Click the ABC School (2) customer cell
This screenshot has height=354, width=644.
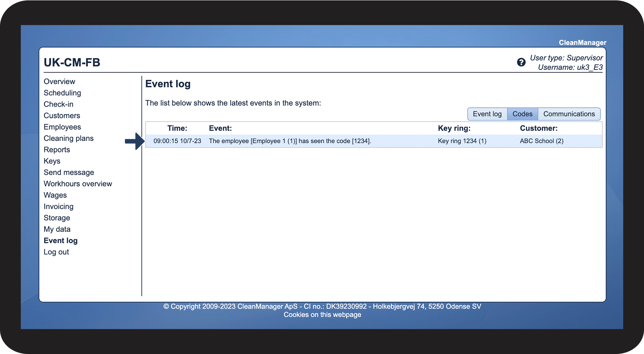[x=542, y=141]
